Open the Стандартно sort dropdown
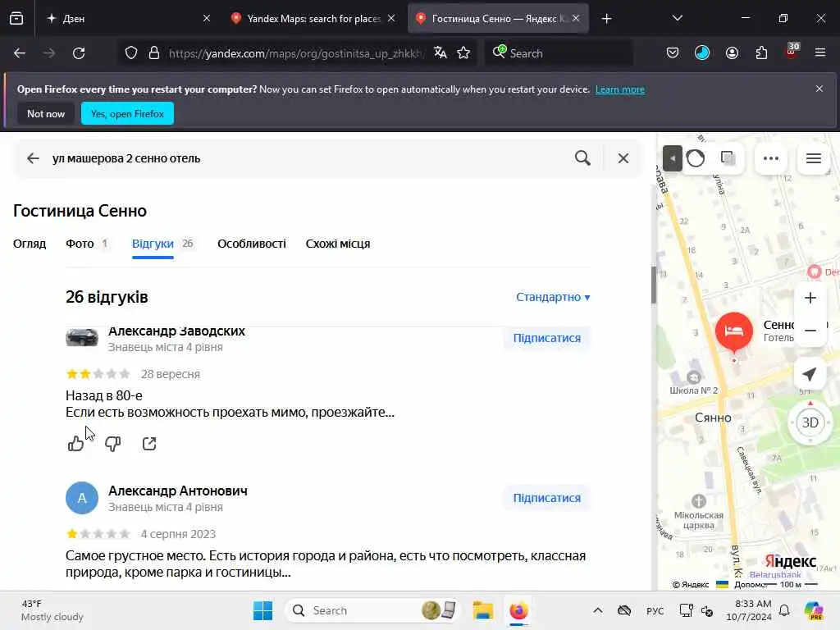The image size is (840, 630). [553, 297]
